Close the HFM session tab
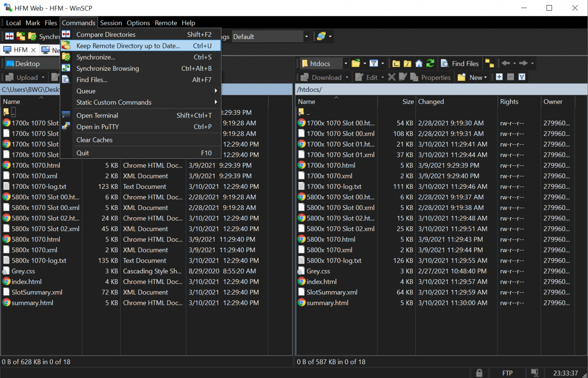Image resolution: width=588 pixels, height=378 pixels. [x=33, y=50]
